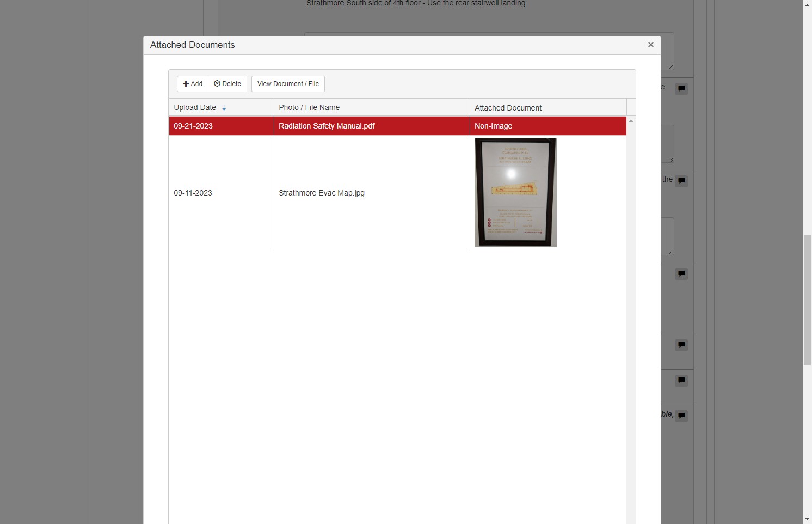
Task: Click the table scrollbar up arrow
Action: coord(631,121)
